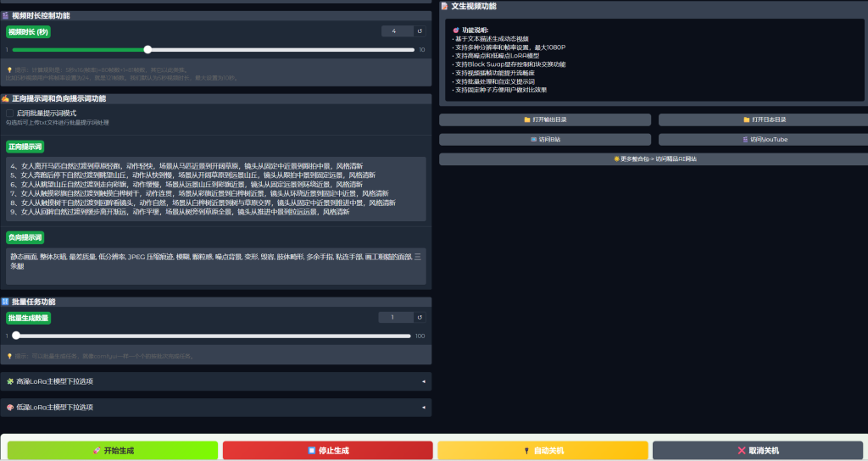
Task: Visit YouTube via 访问YouTube button
Action: [x=765, y=140]
